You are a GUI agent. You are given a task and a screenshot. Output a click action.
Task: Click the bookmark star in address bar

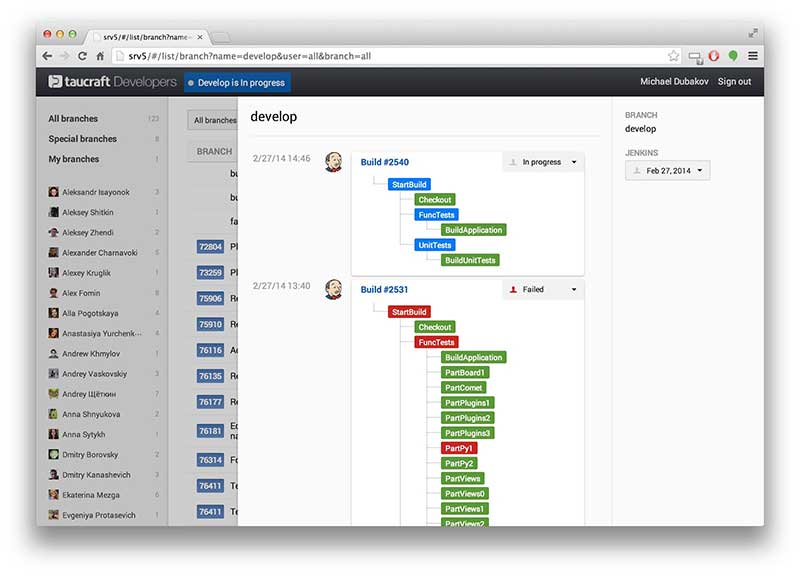click(x=674, y=57)
